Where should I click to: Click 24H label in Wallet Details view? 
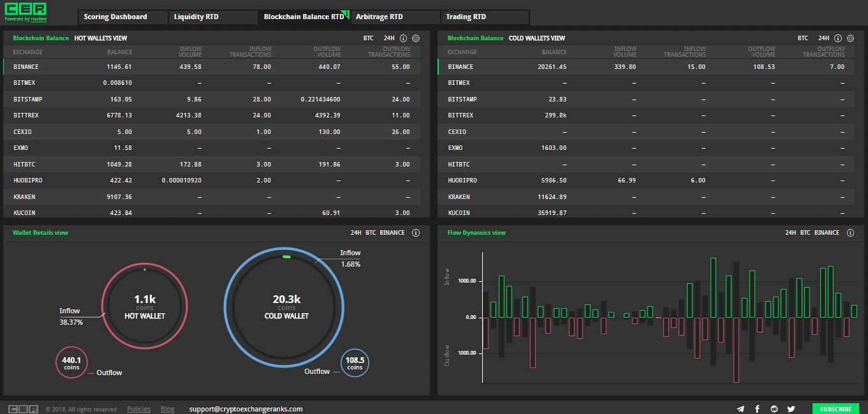[356, 233]
